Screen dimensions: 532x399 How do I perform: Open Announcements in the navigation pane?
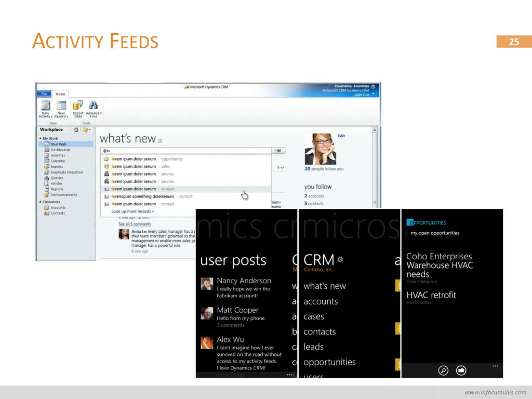pos(61,195)
